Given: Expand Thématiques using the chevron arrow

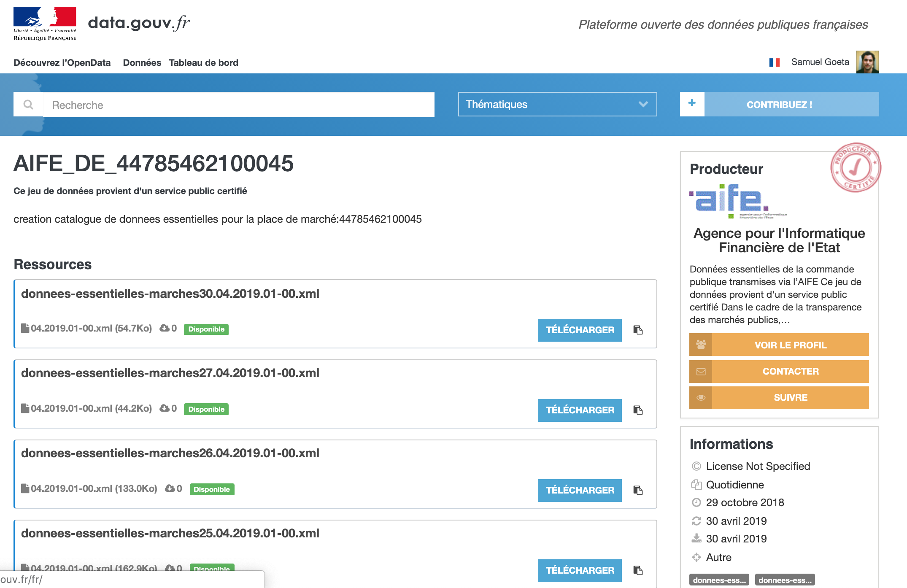Looking at the screenshot, I should [x=643, y=104].
